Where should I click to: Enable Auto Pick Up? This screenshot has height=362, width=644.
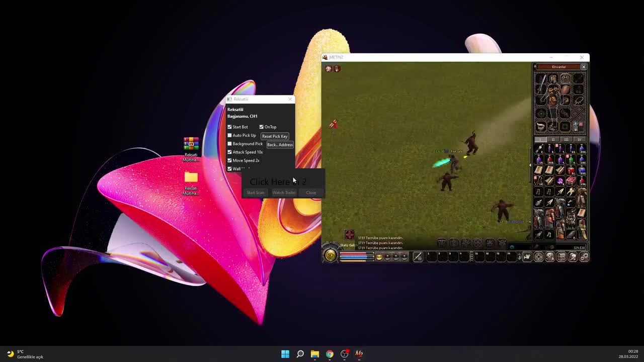229,135
